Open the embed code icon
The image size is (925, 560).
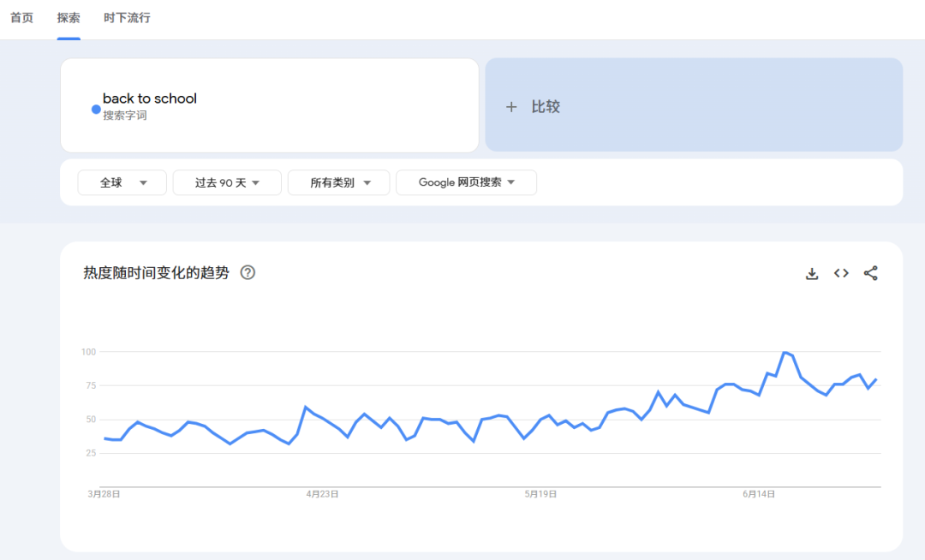tap(841, 273)
